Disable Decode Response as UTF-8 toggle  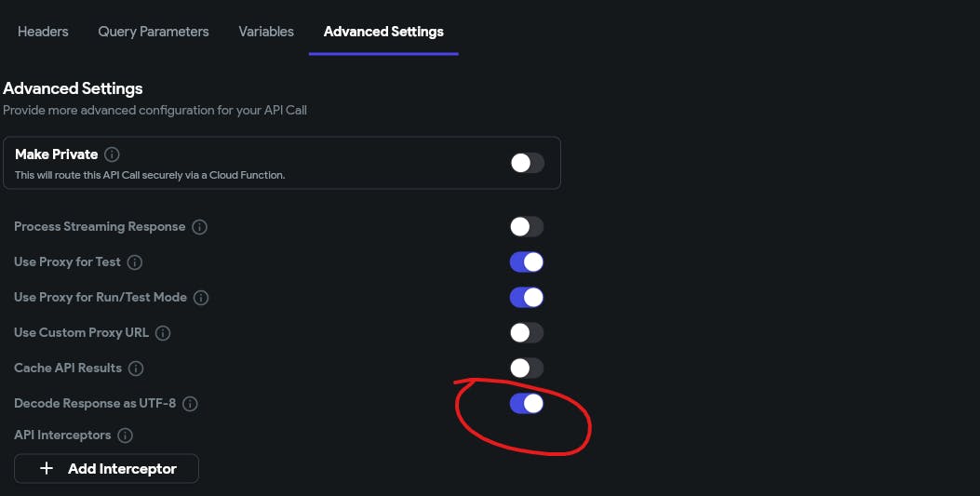[526, 404]
